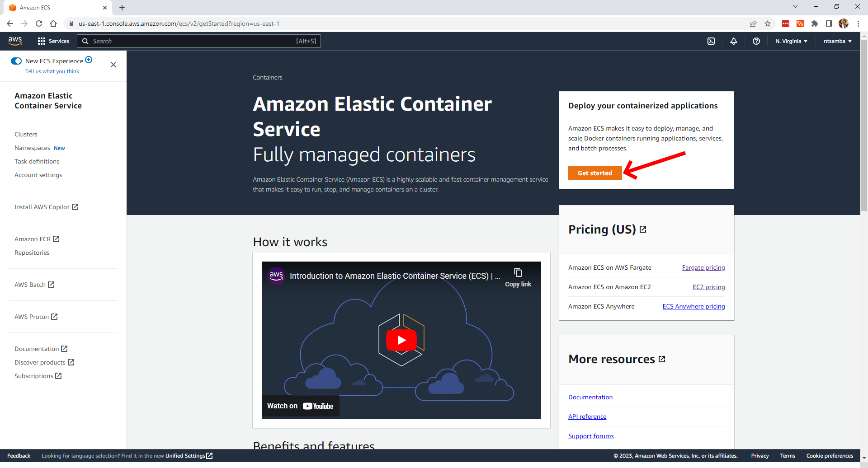Open the CloudShell terminal icon
Screen dimensions: 868x468
click(x=711, y=41)
